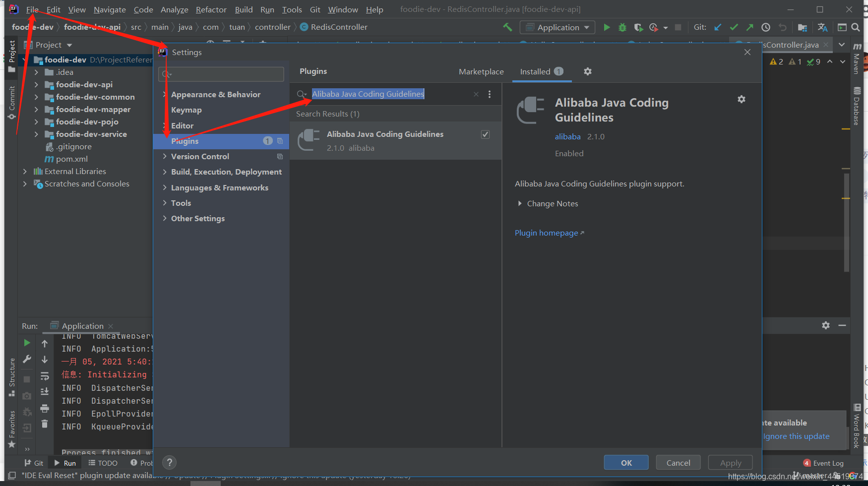Open the Application run configuration dropdown
This screenshot has height=486, width=868.
(x=558, y=27)
